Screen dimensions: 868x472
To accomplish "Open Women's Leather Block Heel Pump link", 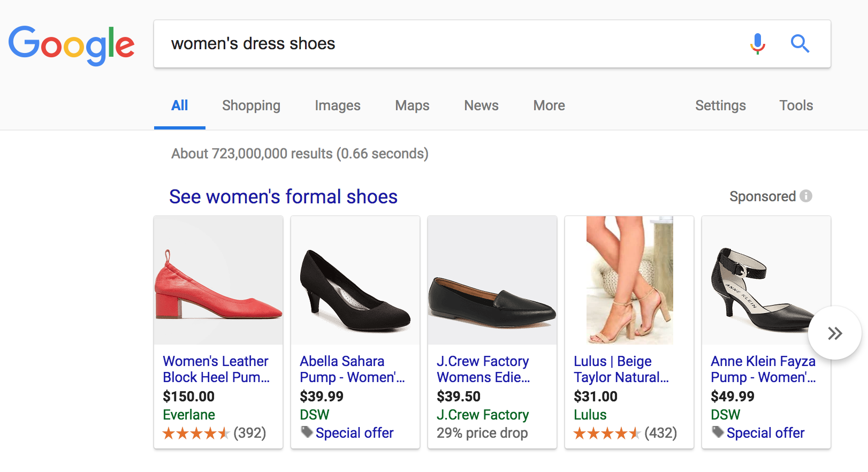I will pyautogui.click(x=216, y=369).
